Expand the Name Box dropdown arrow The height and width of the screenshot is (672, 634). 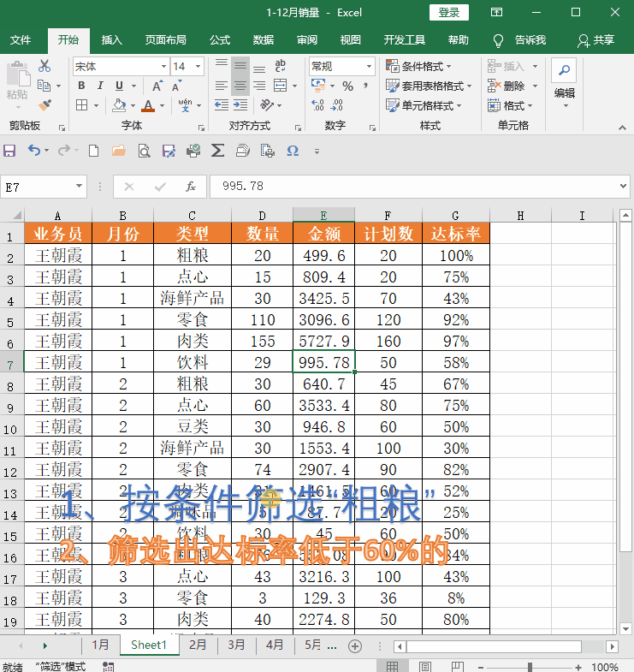79,186
